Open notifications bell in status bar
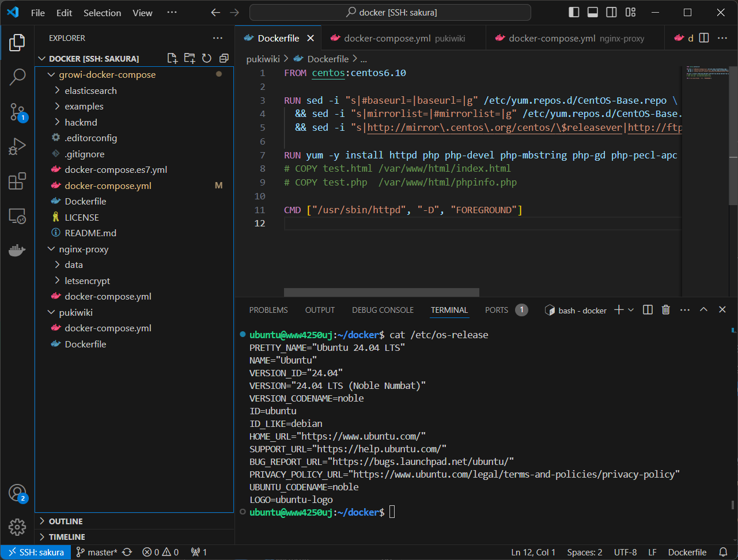This screenshot has width=738, height=560. coord(723,552)
